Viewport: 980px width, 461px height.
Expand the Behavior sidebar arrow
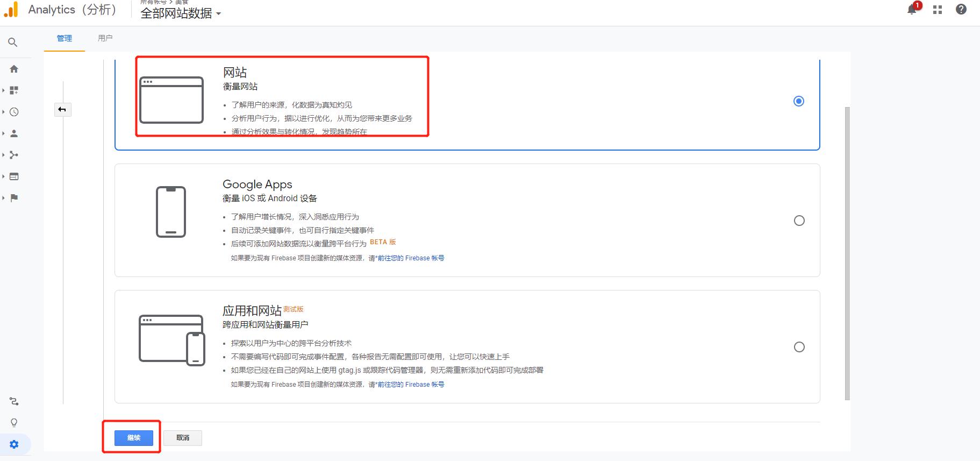tap(3, 176)
